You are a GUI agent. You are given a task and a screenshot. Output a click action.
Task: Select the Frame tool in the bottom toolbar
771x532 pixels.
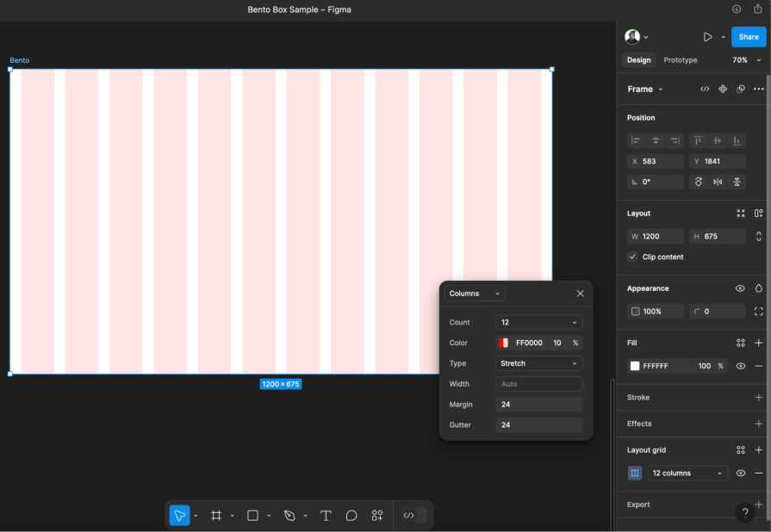[215, 515]
